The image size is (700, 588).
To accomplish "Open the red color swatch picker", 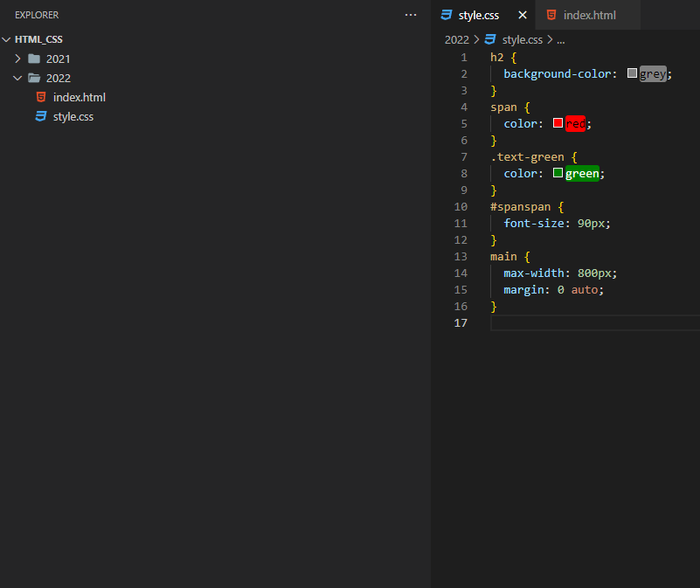I will tap(558, 123).
